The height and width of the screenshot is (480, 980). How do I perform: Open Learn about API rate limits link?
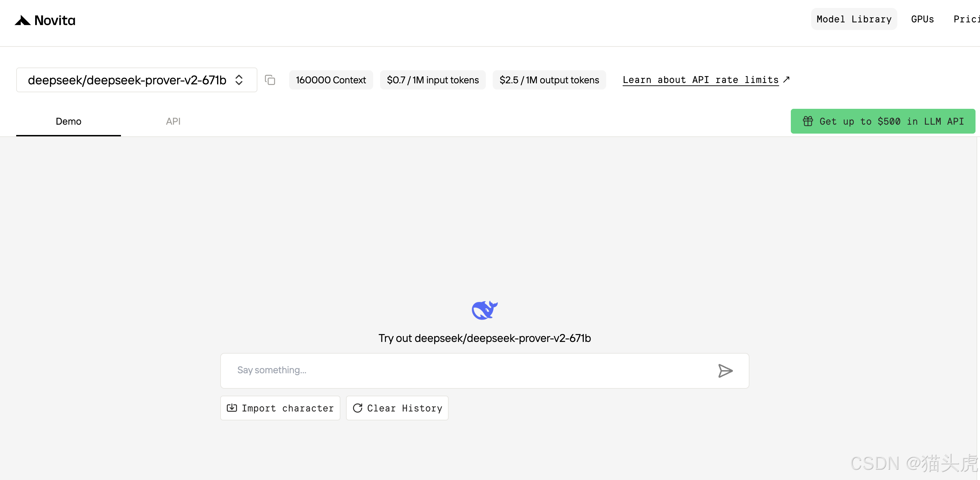click(x=701, y=80)
